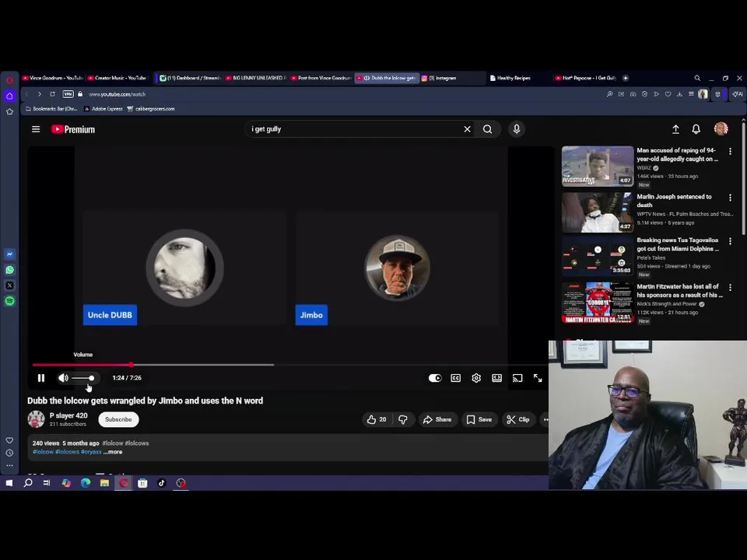Go forward with the browser forward arrow
747x560 pixels.
(x=40, y=94)
